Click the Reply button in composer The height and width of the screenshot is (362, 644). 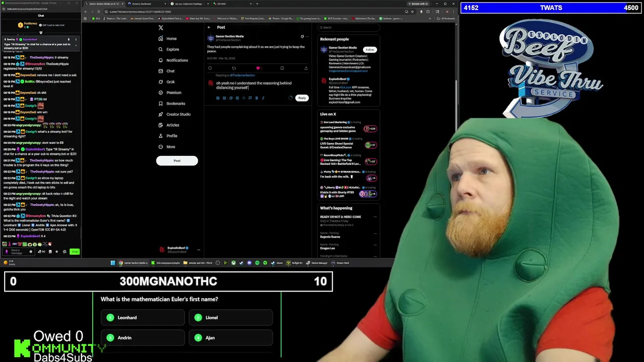(302, 98)
